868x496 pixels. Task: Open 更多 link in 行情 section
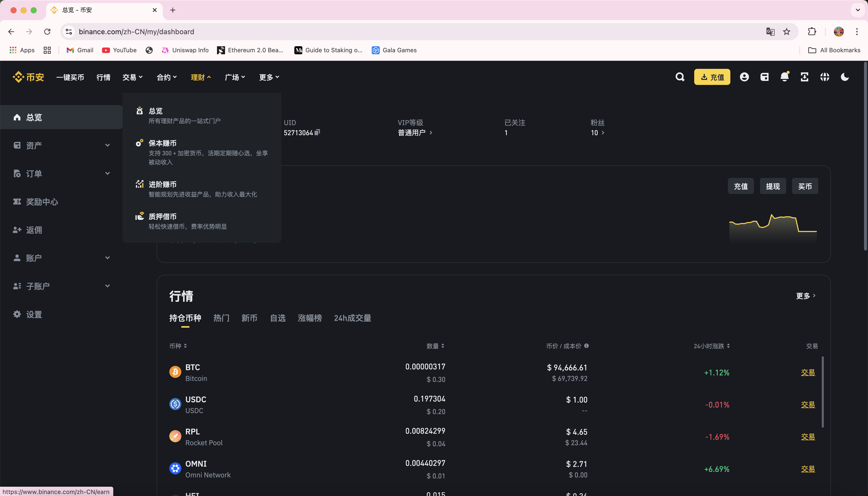click(806, 296)
